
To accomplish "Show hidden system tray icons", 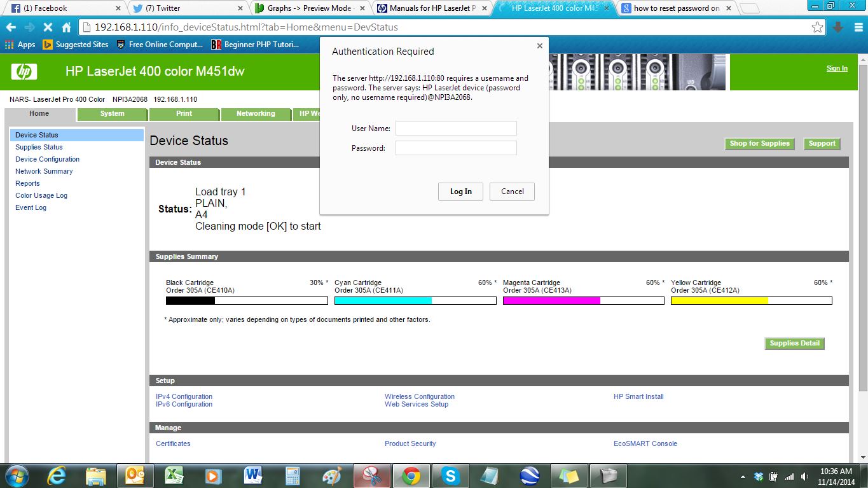I will click(743, 476).
